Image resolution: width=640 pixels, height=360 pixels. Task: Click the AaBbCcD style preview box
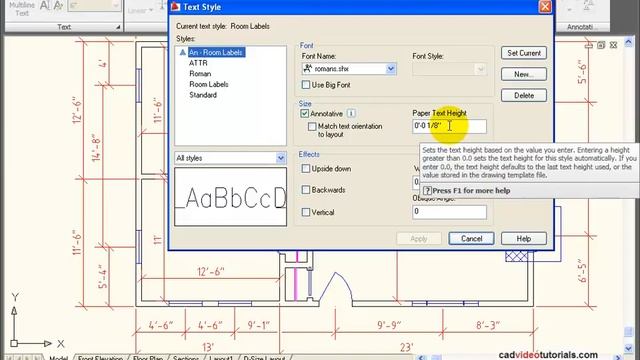(230, 197)
